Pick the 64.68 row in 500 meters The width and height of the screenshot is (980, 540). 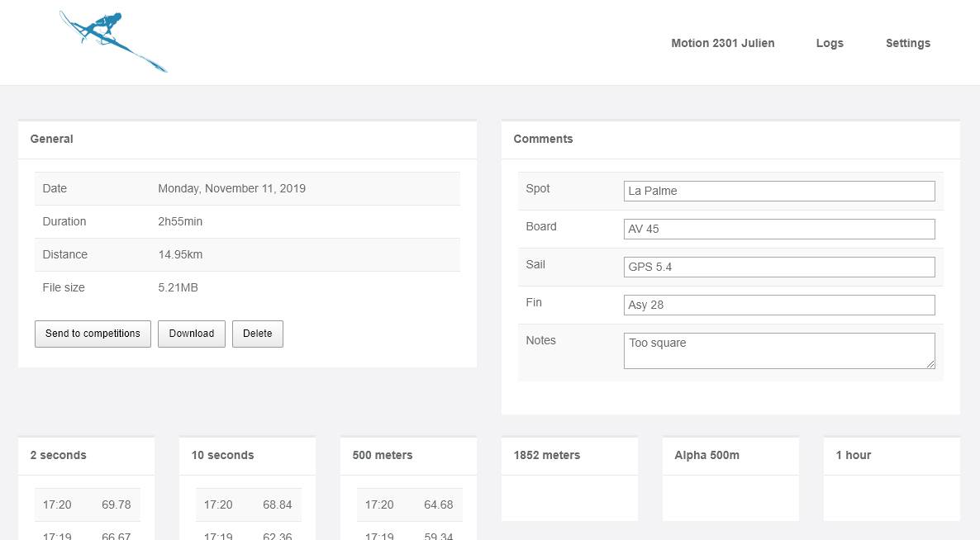click(438, 504)
